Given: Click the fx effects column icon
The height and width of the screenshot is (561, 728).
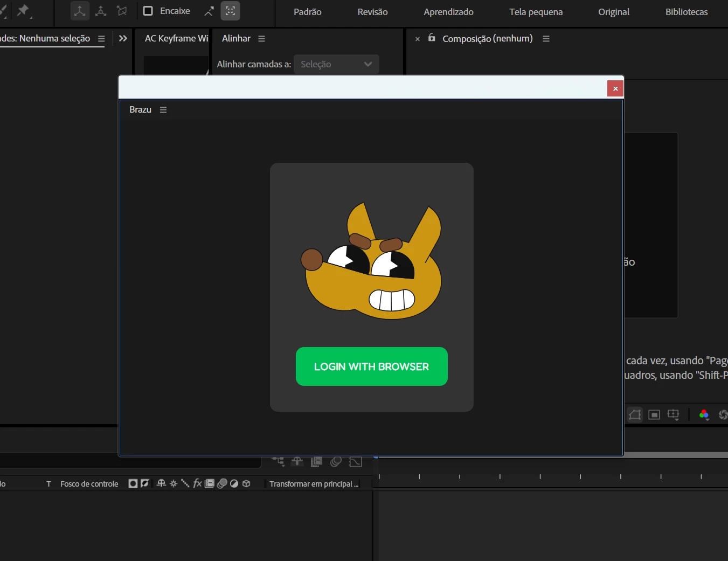Looking at the screenshot, I should [x=197, y=483].
